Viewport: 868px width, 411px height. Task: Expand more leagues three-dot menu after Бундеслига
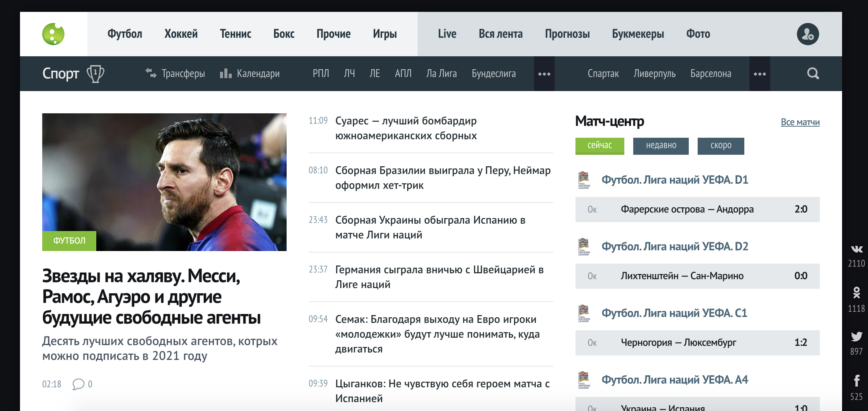coord(544,74)
